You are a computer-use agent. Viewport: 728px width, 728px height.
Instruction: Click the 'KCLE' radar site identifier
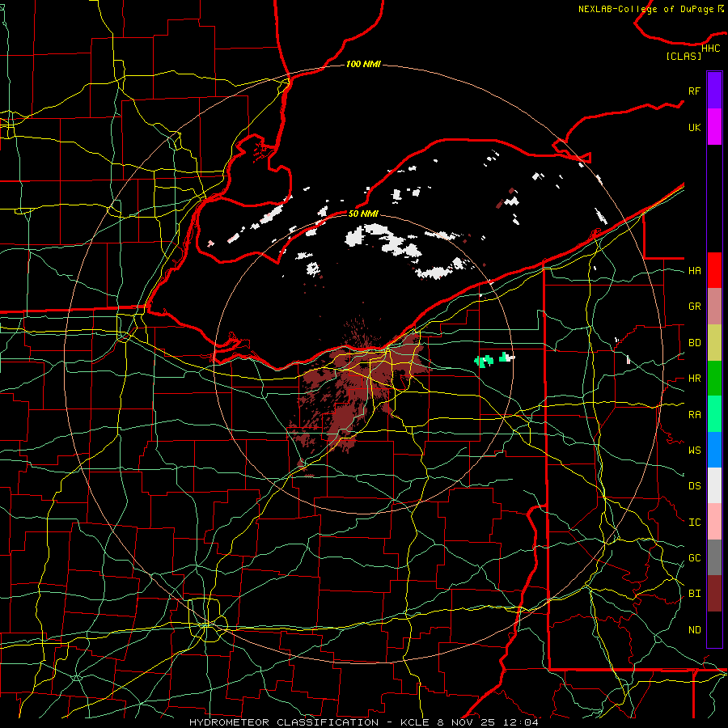click(415, 722)
